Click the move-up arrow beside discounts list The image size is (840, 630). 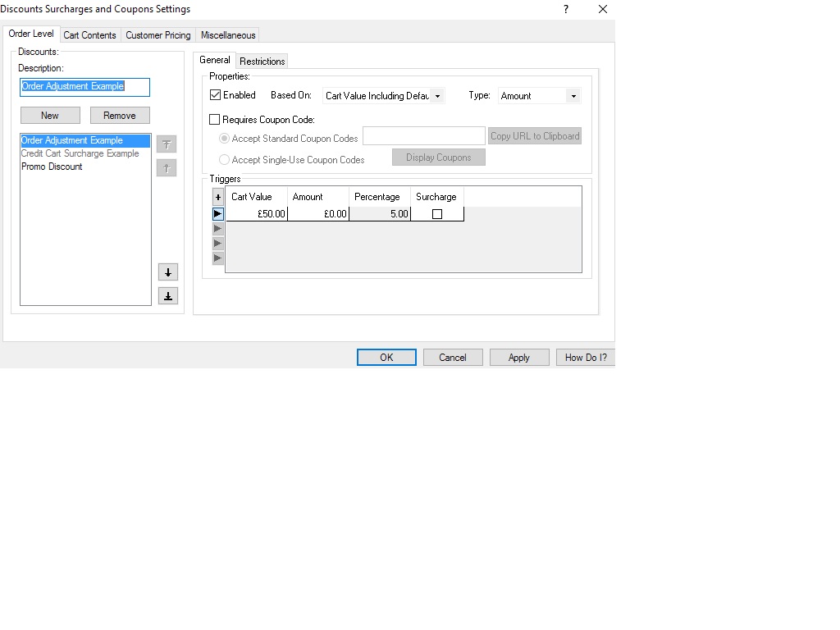[x=167, y=168]
